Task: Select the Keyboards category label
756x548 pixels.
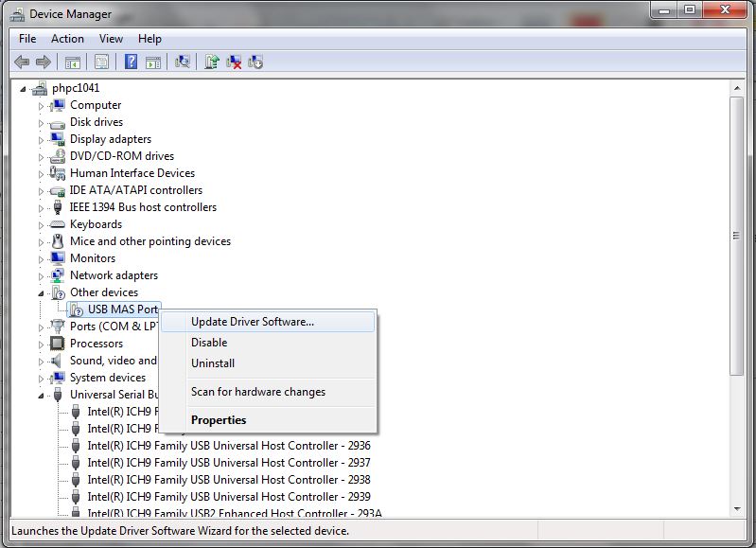Action: point(96,224)
